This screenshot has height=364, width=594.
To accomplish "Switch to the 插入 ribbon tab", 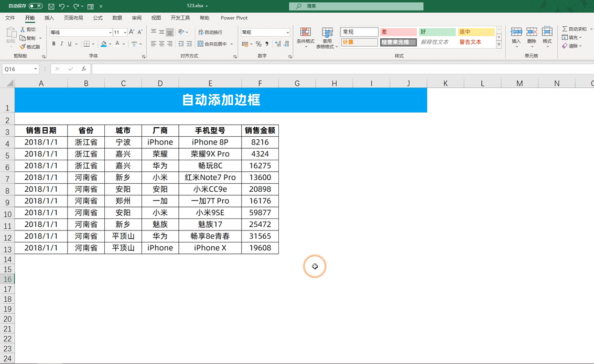I will 49,18.
